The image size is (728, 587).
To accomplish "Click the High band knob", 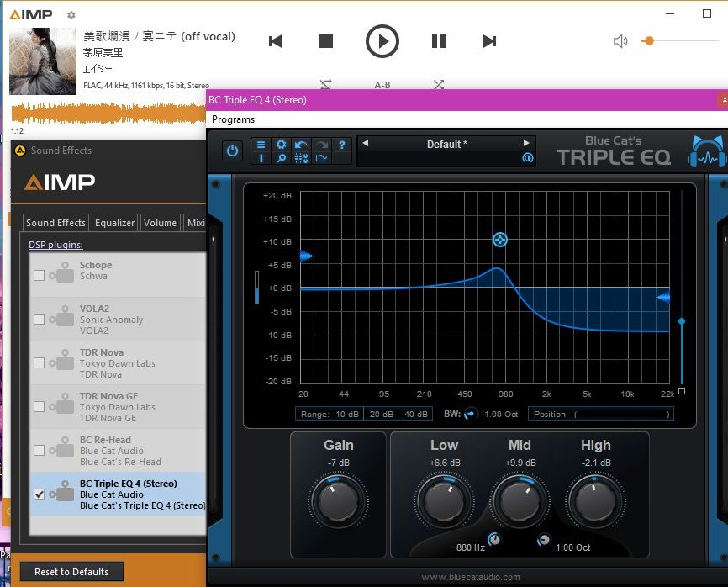I will point(596,501).
